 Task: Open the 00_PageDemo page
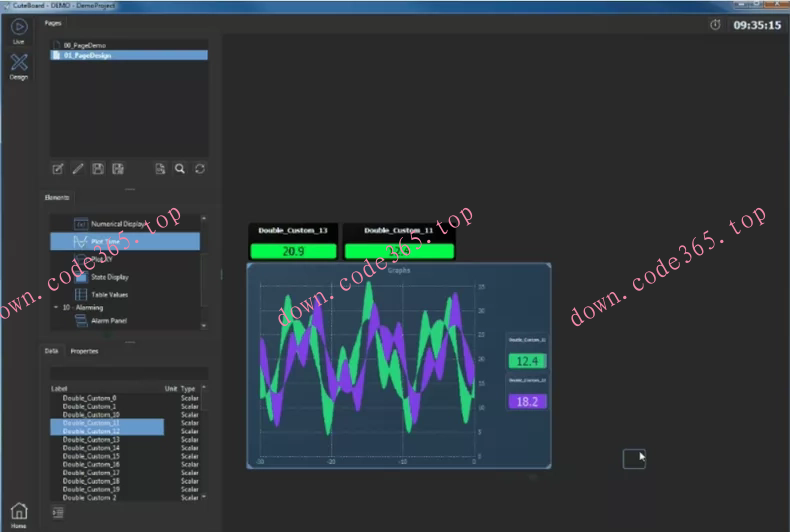(128, 45)
